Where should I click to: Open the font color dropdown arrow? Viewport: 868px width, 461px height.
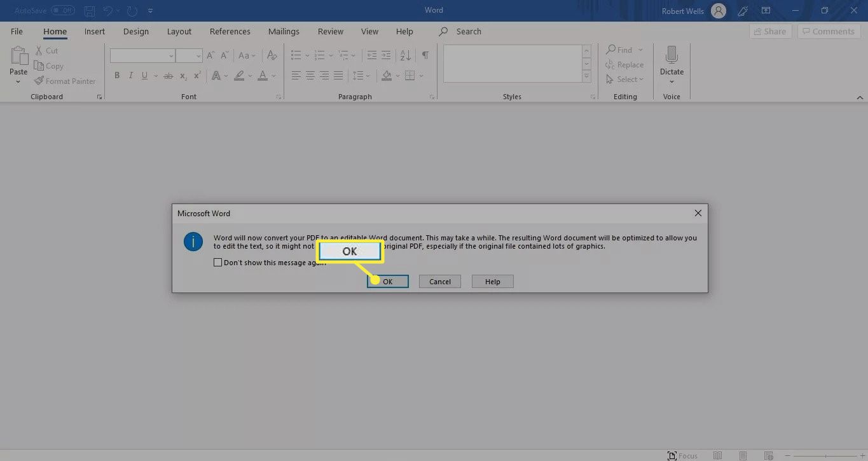tap(274, 76)
